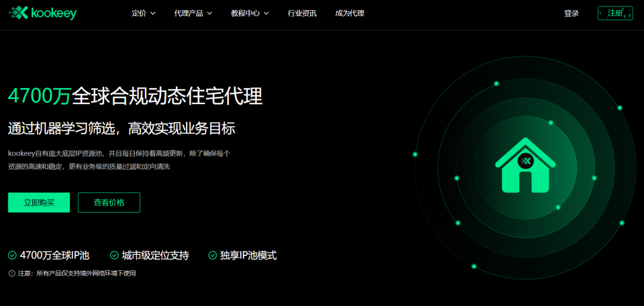Image resolution: width=644 pixels, height=306 pixels.
Task: Click the 通过机器学习筛选 subtitle
Action: (x=122, y=129)
